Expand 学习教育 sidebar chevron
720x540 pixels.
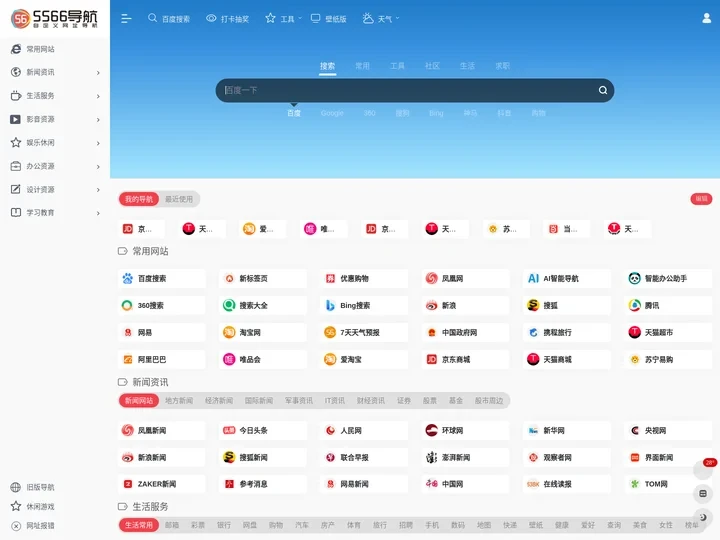pyautogui.click(x=98, y=213)
